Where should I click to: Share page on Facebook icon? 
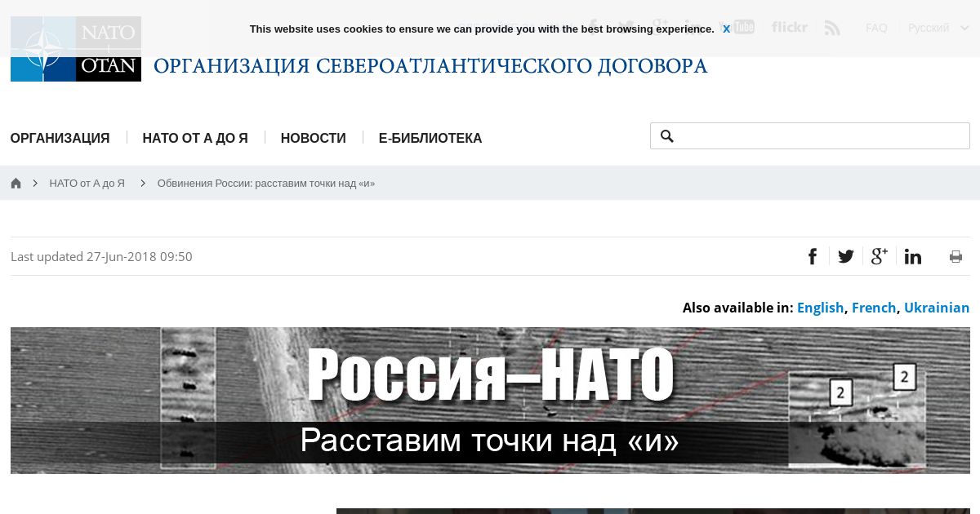point(813,256)
